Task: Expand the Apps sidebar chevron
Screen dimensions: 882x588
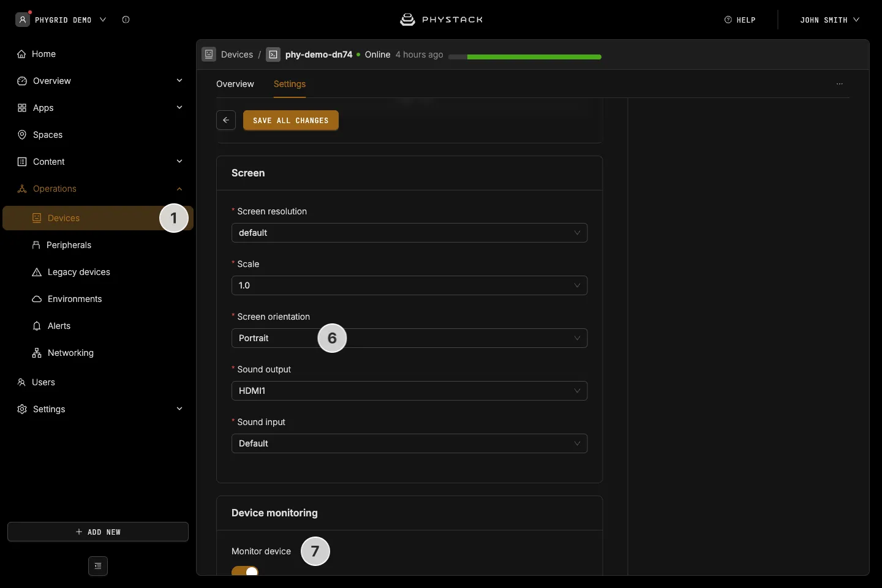Action: (179, 108)
